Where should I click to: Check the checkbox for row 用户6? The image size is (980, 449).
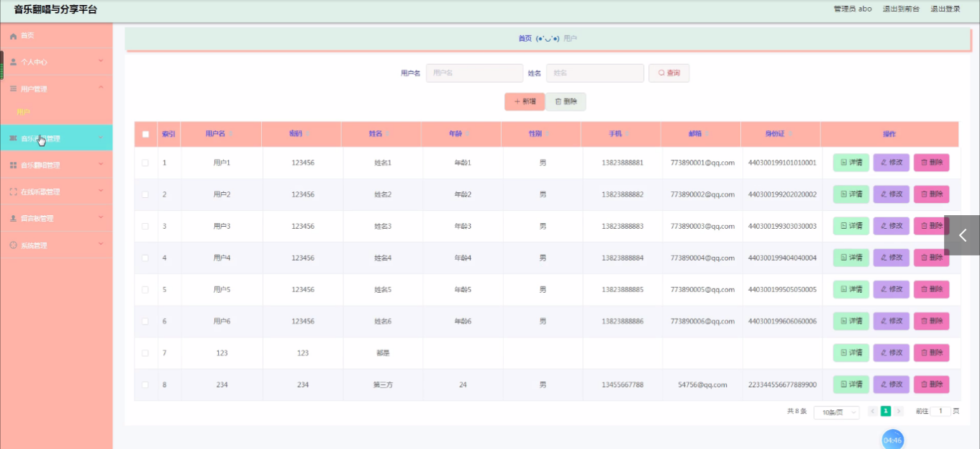pyautogui.click(x=145, y=321)
